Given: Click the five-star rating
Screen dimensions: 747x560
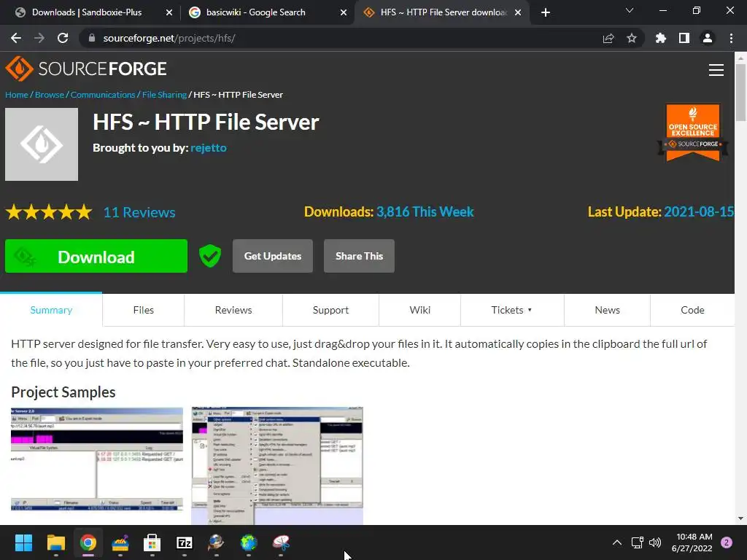Looking at the screenshot, I should [x=49, y=212].
